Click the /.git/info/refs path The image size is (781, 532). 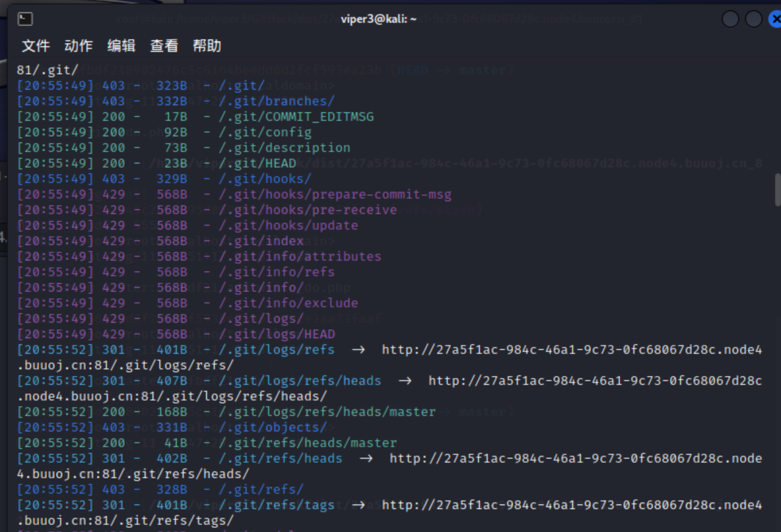click(x=277, y=272)
